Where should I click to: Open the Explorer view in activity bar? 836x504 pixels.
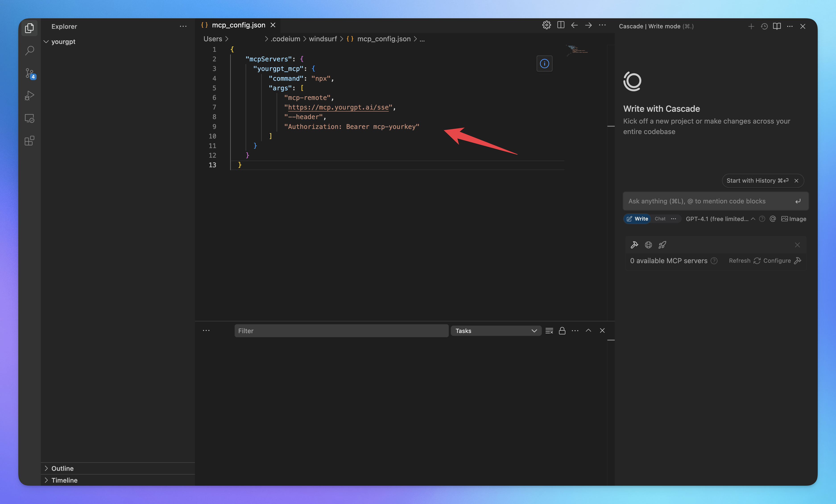(29, 28)
